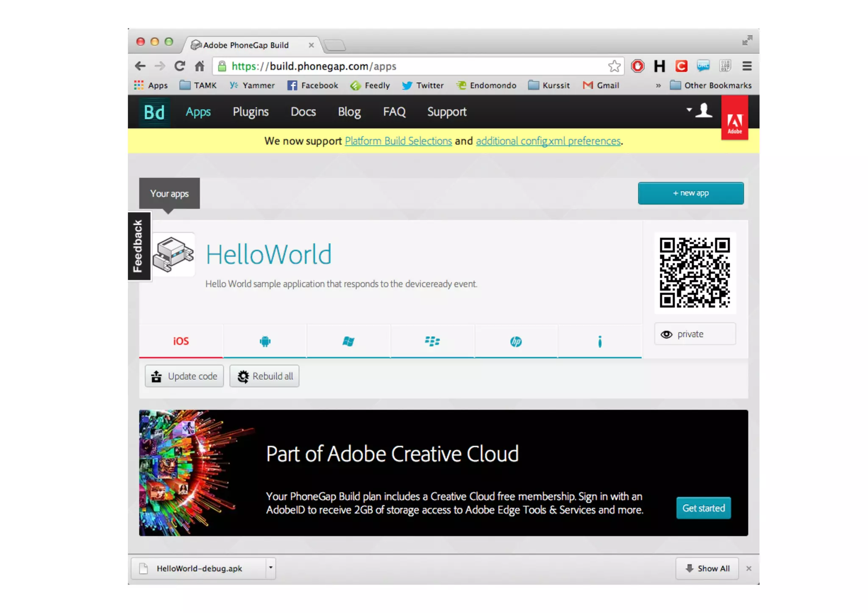Image resolution: width=868 pixels, height=613 pixels.
Task: Click the HelloWorld app icon thumbnail
Action: point(173,254)
